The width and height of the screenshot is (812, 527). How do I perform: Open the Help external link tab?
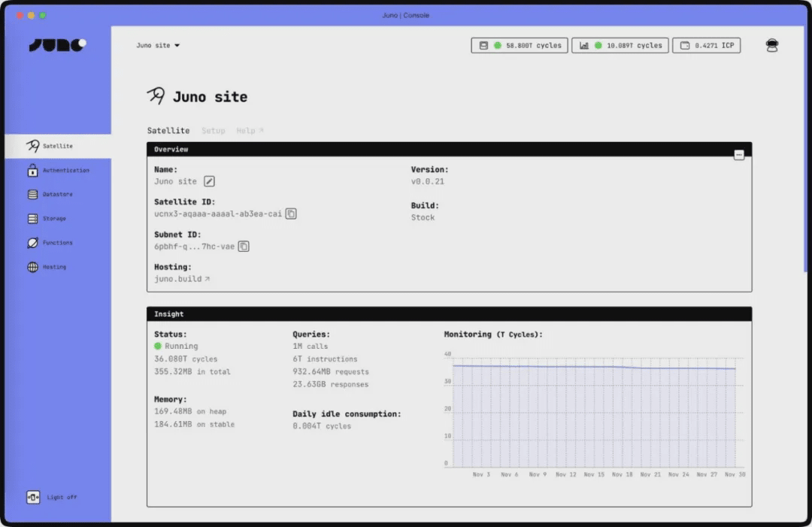(250, 131)
